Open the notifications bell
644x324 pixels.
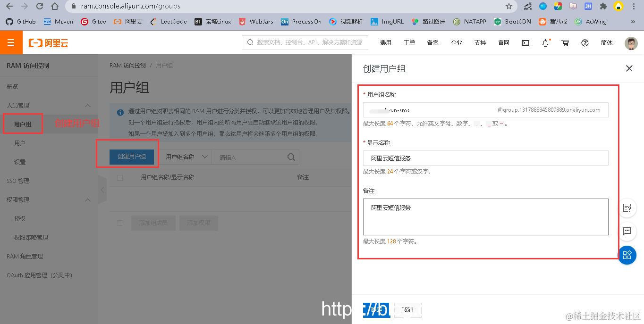(x=545, y=43)
